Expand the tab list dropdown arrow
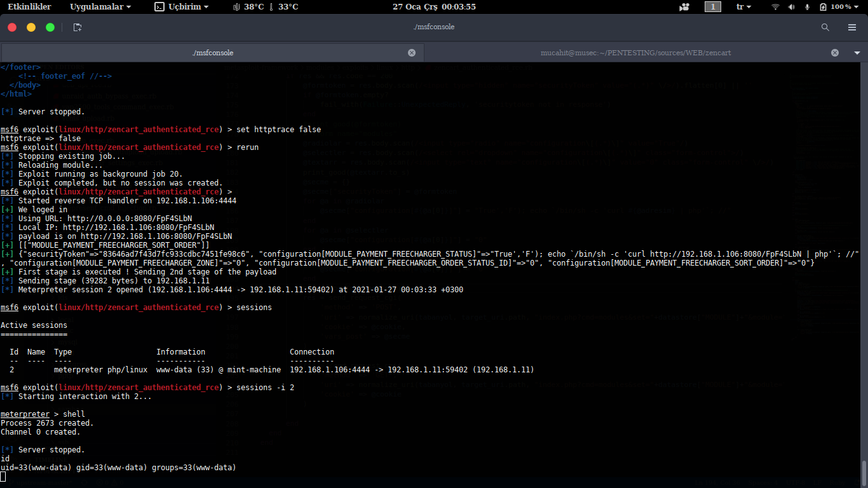 (857, 53)
